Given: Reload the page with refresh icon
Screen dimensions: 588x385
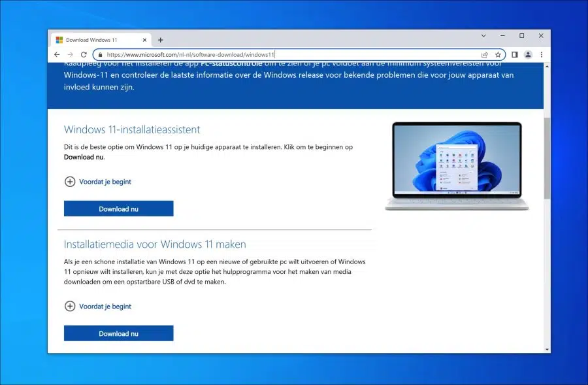Looking at the screenshot, I should click(84, 55).
